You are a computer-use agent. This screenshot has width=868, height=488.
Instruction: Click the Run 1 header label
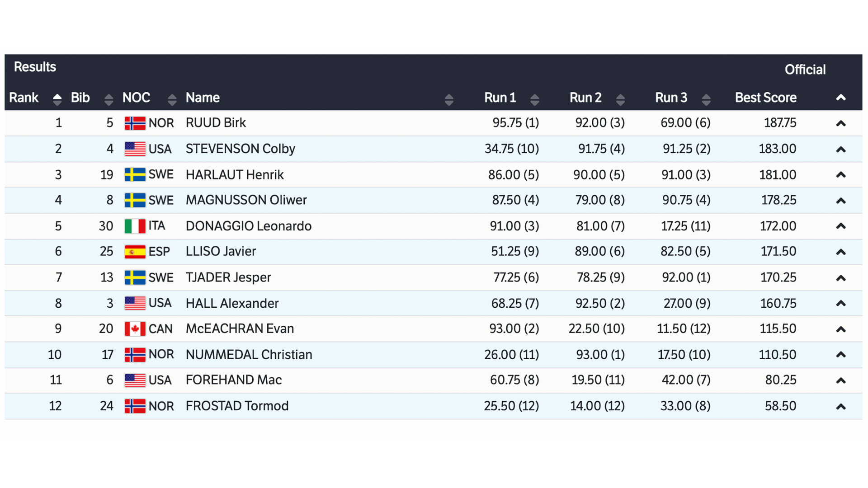pos(500,98)
